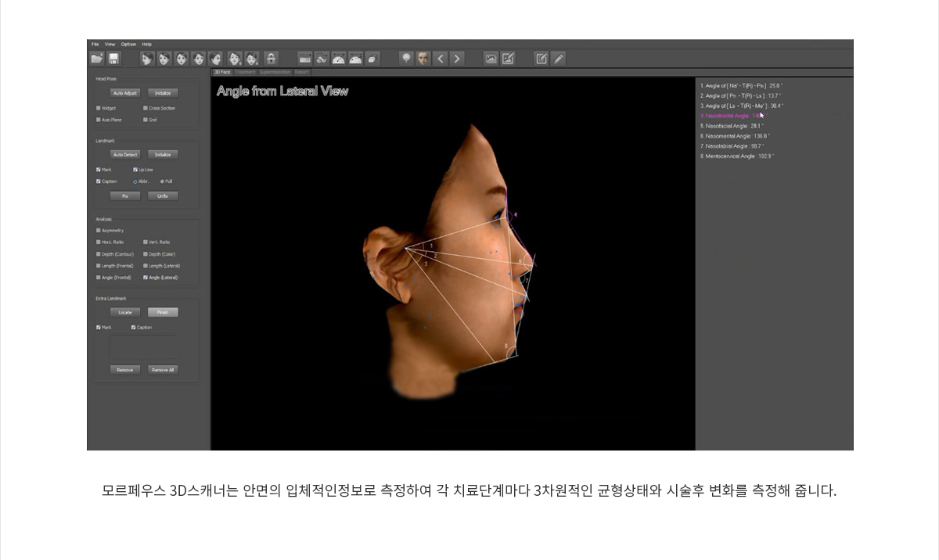Select '3. Angle of [Ls-T(R)-Me']' row
939x560 pixels.
[741, 106]
